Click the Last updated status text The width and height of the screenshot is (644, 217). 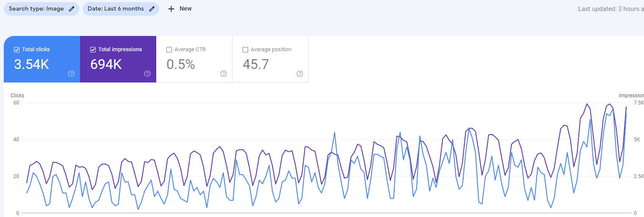coord(611,9)
